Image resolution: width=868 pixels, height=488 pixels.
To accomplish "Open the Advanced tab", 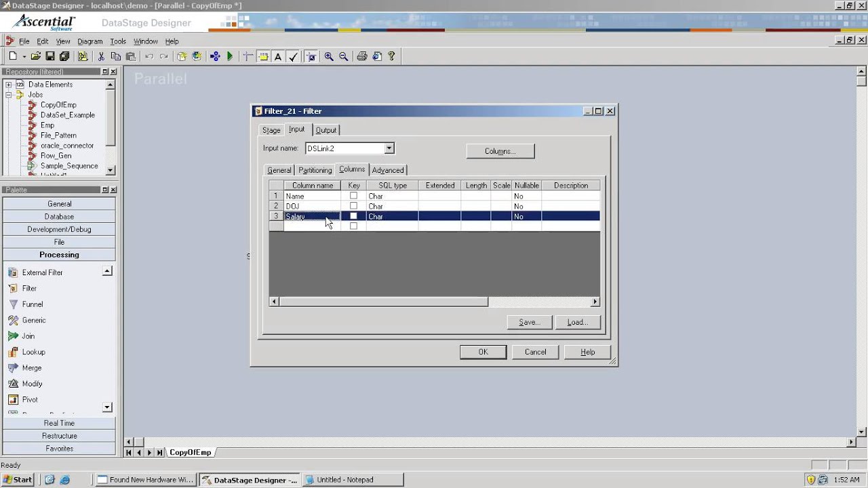I will click(x=388, y=170).
